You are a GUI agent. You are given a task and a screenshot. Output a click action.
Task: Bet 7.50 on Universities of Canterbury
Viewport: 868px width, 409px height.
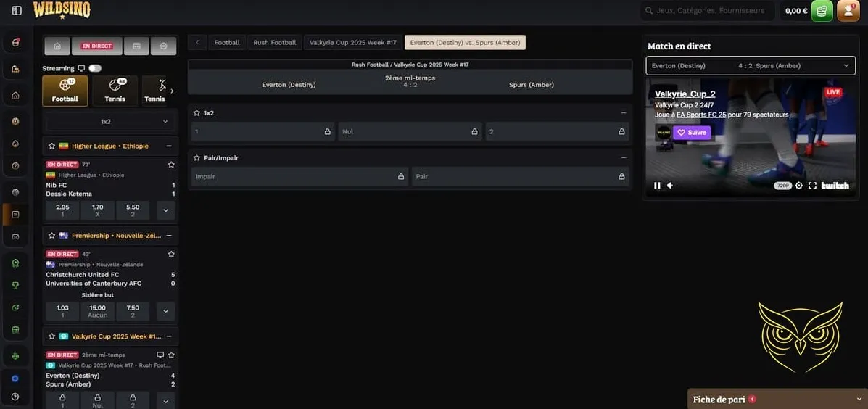coord(133,311)
